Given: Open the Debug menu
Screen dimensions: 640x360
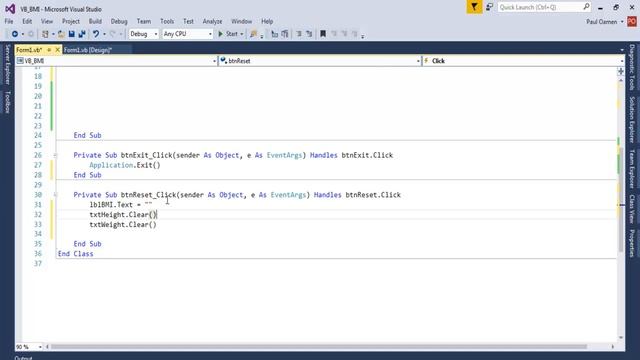Looking at the screenshot, I should click(x=119, y=21).
